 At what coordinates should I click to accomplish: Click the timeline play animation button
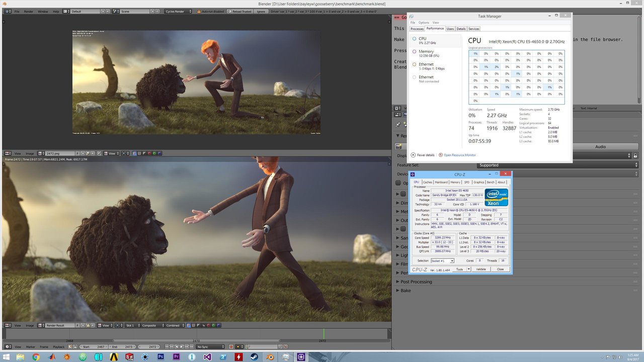coord(181,347)
